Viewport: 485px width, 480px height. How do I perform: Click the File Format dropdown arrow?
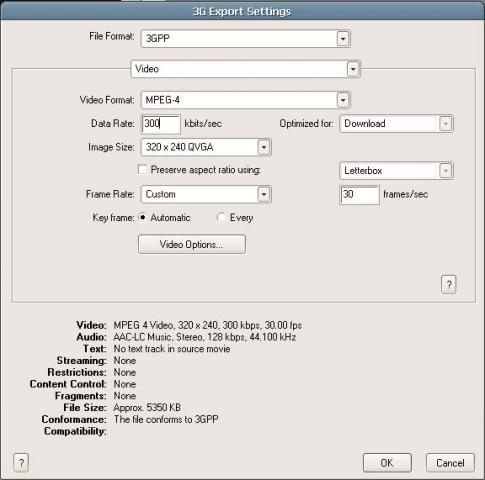[343, 39]
